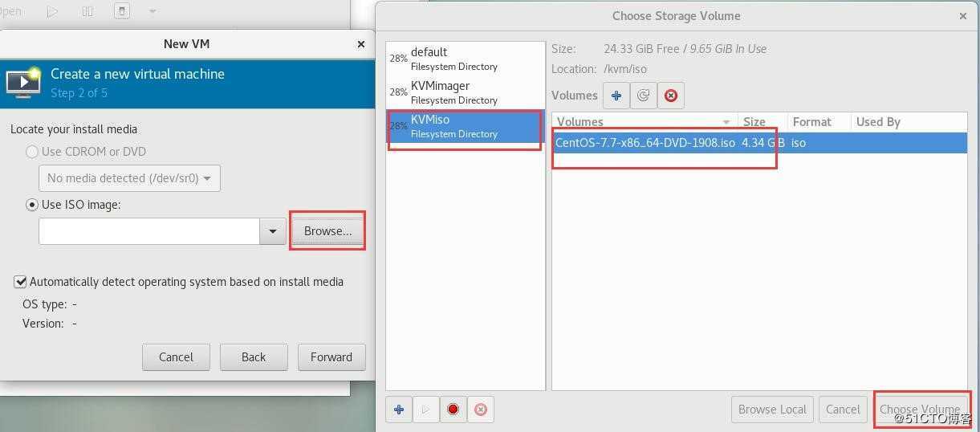Sort by Volumes column header

[645, 122]
